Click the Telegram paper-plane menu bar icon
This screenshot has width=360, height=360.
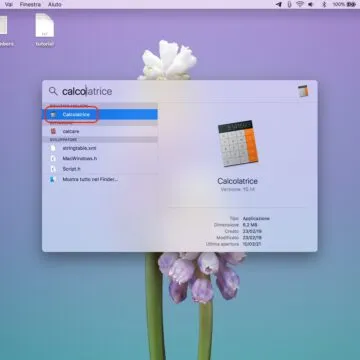pos(279,4)
